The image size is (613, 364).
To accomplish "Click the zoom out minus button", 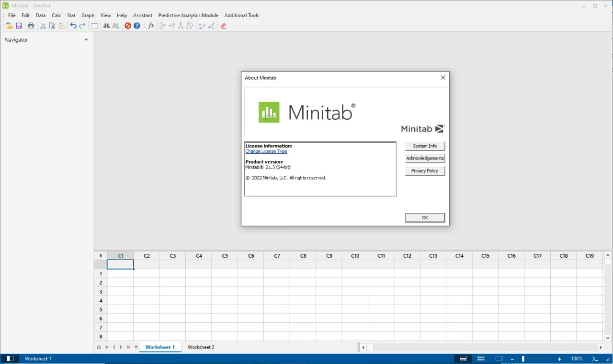I will coord(512,359).
